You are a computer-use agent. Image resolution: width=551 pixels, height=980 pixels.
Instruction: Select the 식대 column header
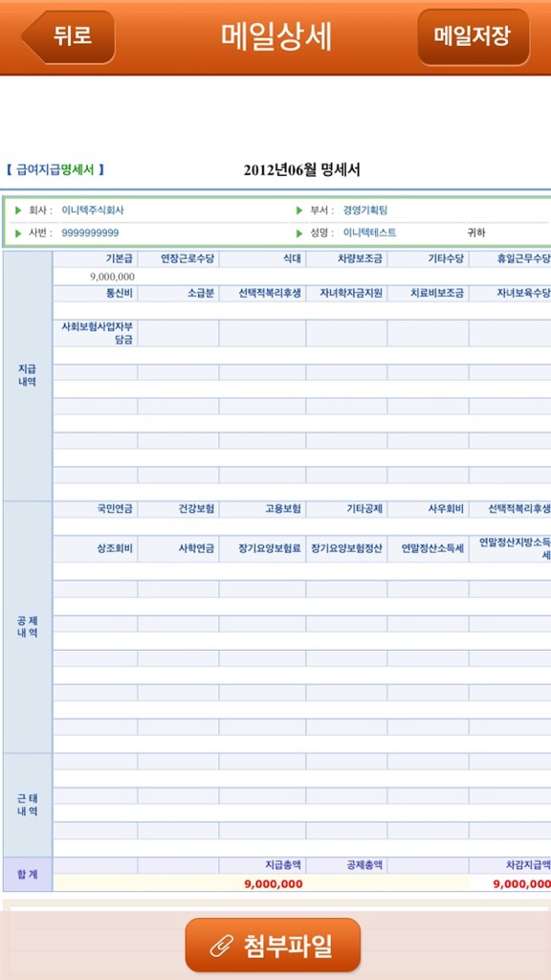click(x=262, y=259)
